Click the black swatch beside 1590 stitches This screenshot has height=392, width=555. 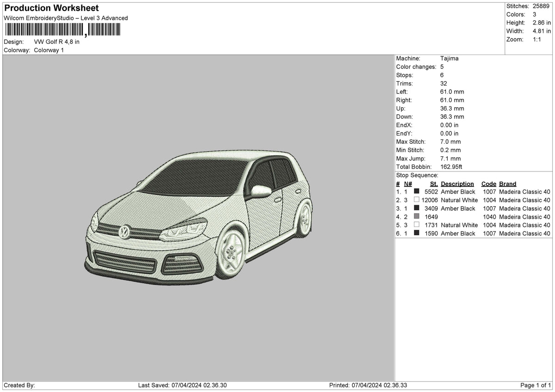(417, 233)
